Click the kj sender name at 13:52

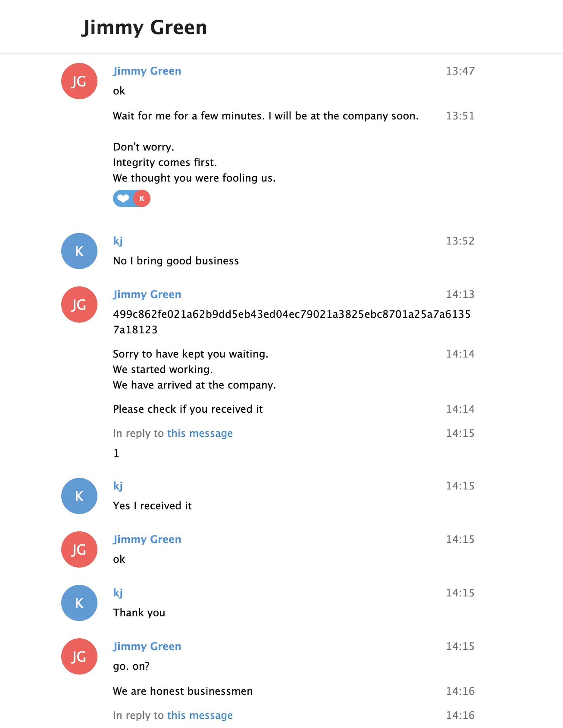pos(118,241)
